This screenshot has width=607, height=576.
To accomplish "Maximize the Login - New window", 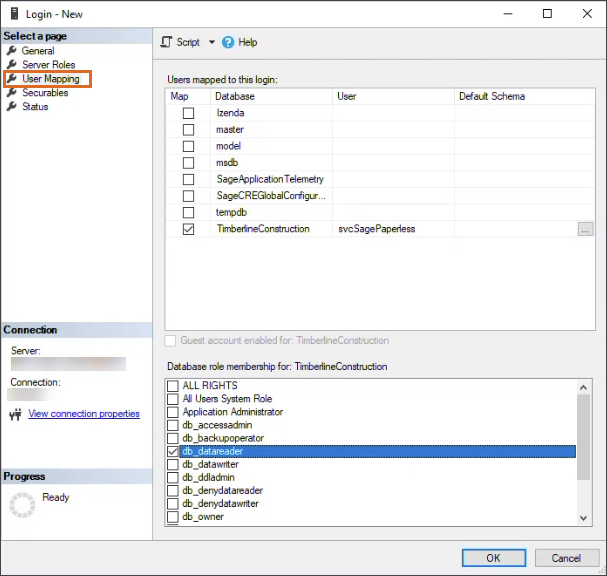I will click(547, 14).
